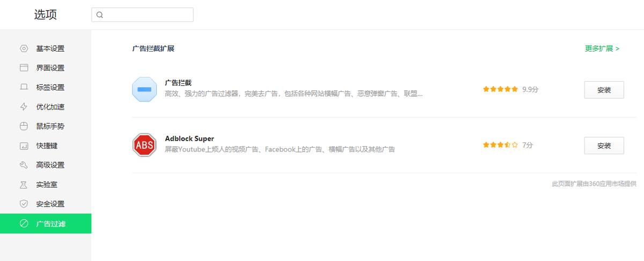Click the mouse icon beside 鼠标手势
Image resolution: width=644 pixels, height=261 pixels.
(24, 126)
